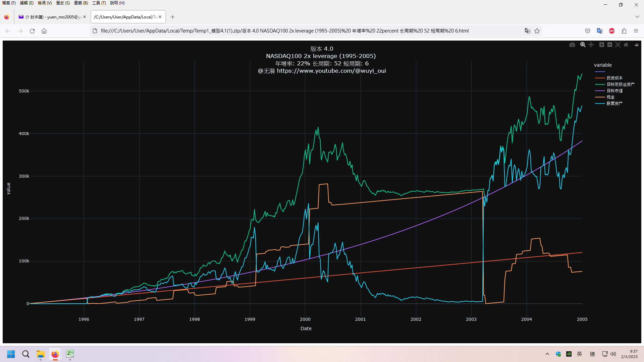
Task: Open the 編輯 (E) menu
Action: (x=27, y=3)
